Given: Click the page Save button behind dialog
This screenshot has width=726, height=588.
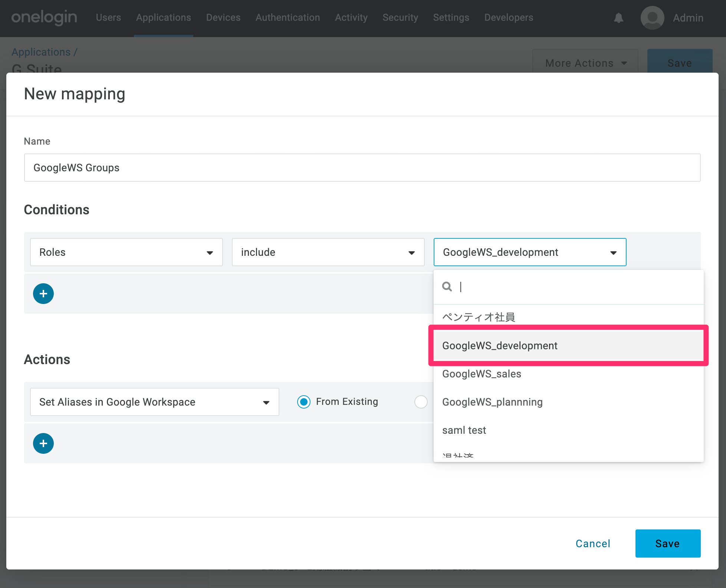Looking at the screenshot, I should point(680,62).
